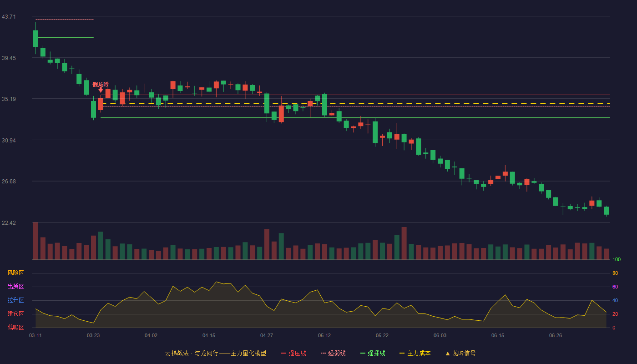Toggle the 强弱线 legend series
Viewport: 637px width, 364px height.
333,353
